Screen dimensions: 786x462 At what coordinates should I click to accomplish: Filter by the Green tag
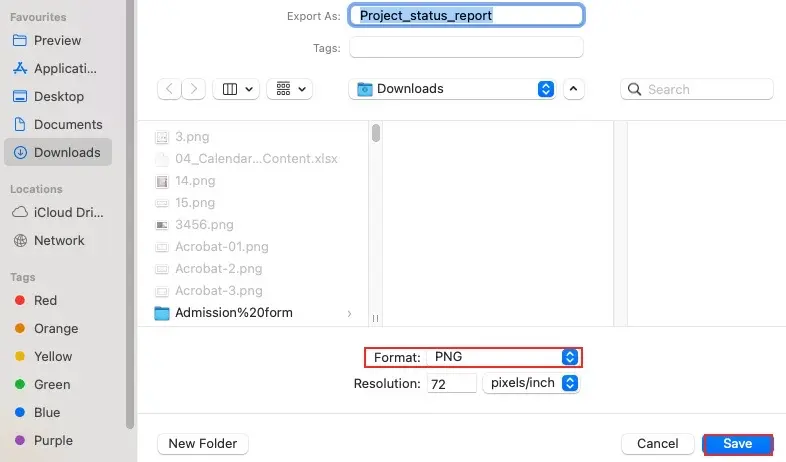[x=42, y=385]
